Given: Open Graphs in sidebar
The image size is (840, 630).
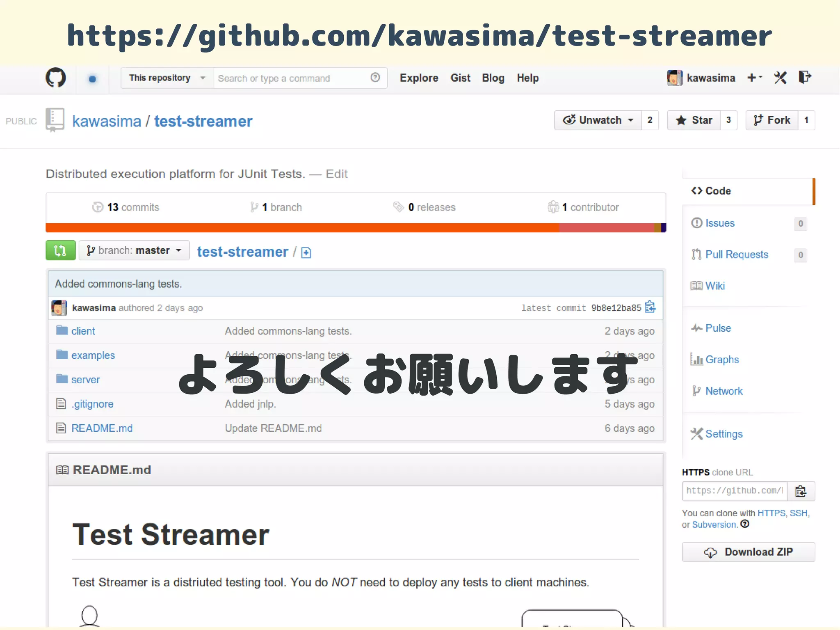Looking at the screenshot, I should pos(722,360).
